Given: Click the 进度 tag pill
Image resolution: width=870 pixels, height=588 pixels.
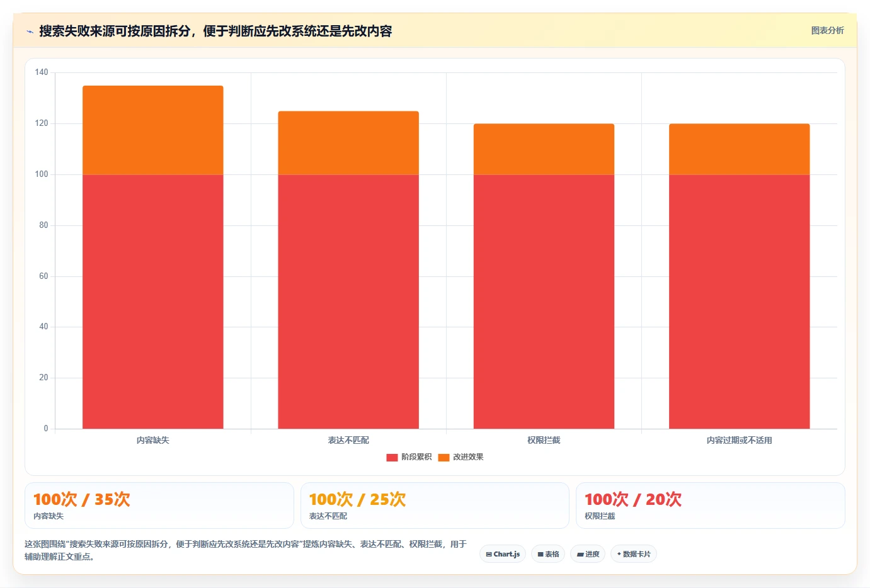Looking at the screenshot, I should [588, 554].
